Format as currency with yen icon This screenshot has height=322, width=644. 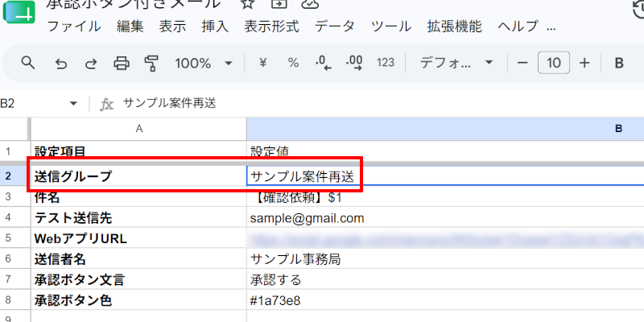point(263,63)
